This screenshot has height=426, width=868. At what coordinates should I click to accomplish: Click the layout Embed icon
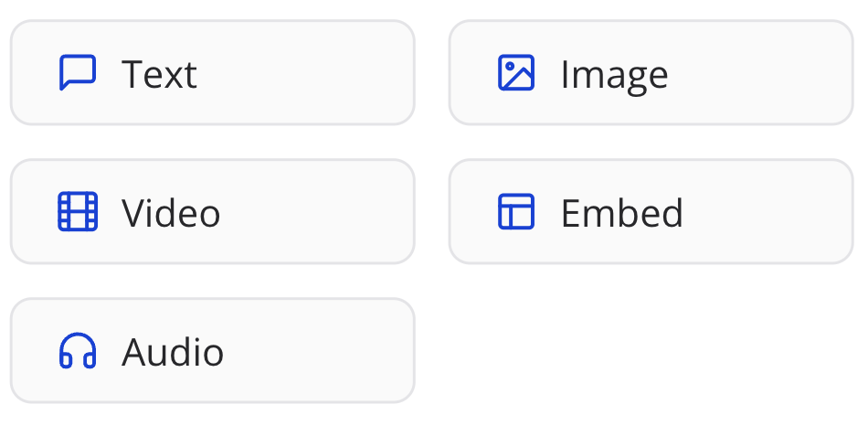516,212
